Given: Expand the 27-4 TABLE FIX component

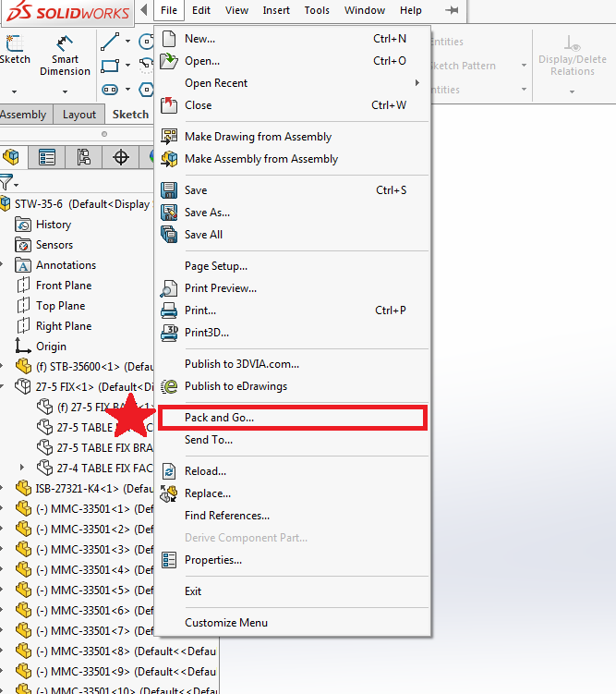Looking at the screenshot, I should coord(23,469).
